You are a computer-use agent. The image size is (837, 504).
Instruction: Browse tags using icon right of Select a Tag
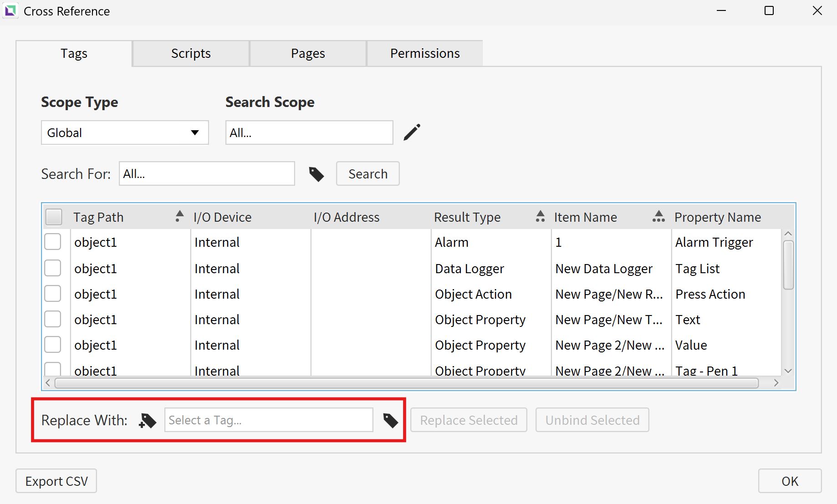pyautogui.click(x=390, y=420)
